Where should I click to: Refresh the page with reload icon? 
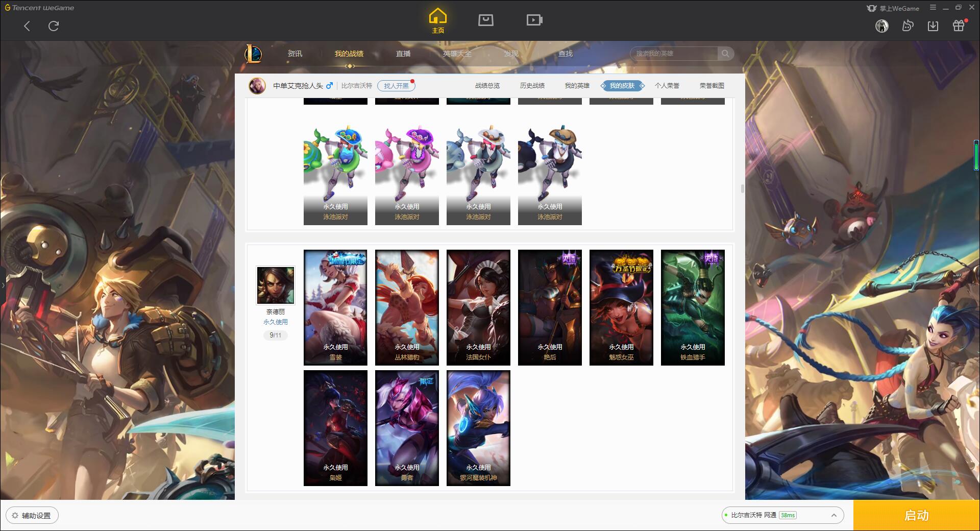tap(54, 26)
